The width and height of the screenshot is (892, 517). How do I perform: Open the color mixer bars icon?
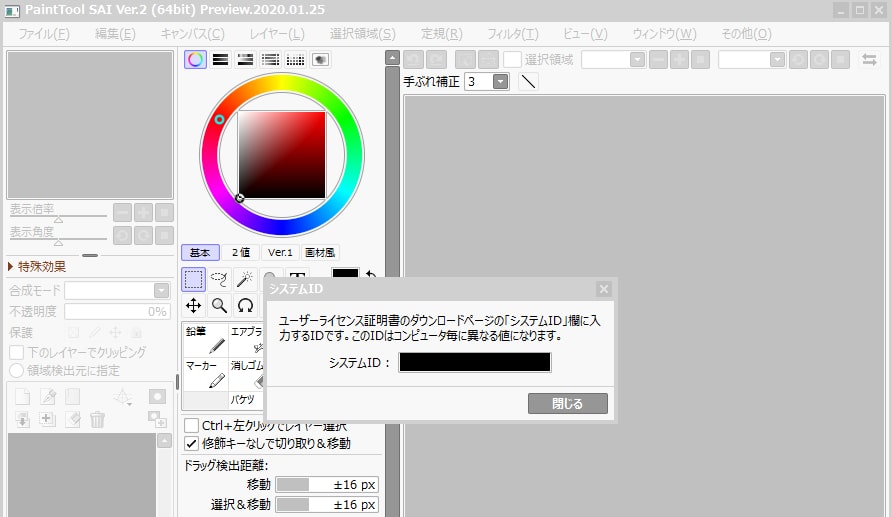[270, 60]
